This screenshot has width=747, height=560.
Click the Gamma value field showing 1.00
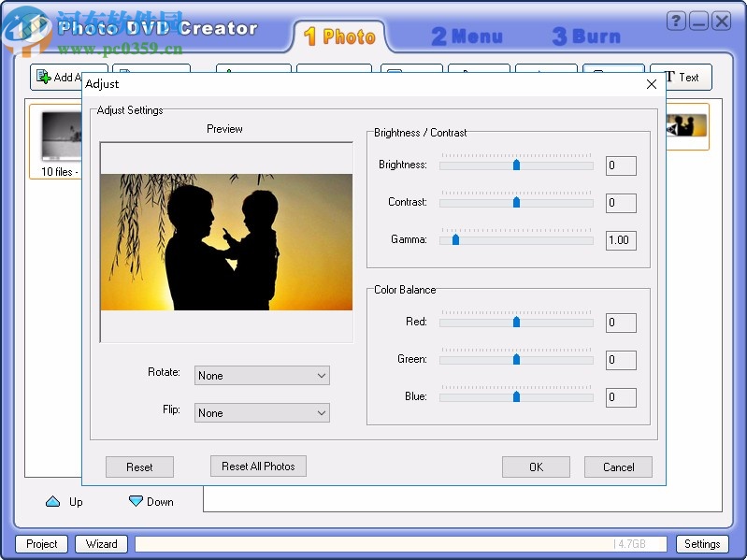click(x=621, y=240)
